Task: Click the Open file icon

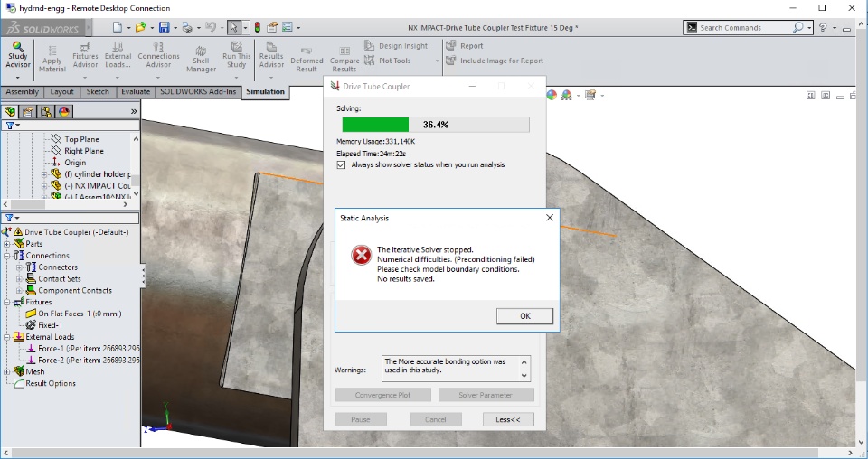Action: tap(141, 27)
